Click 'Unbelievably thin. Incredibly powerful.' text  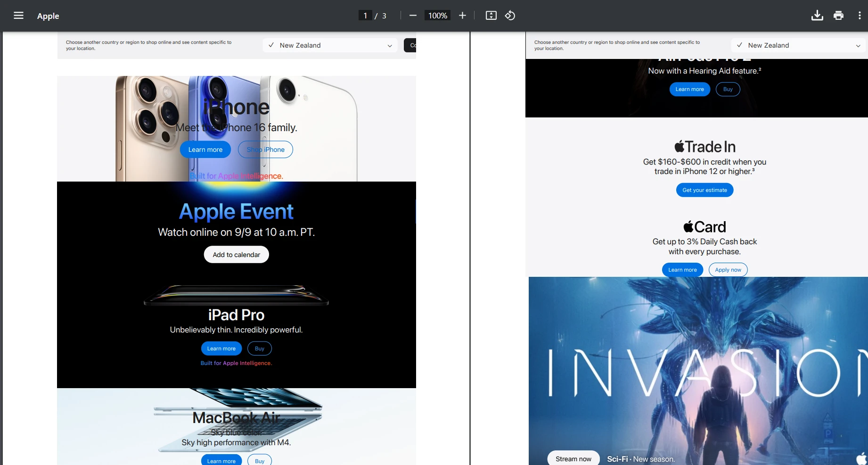237,330
